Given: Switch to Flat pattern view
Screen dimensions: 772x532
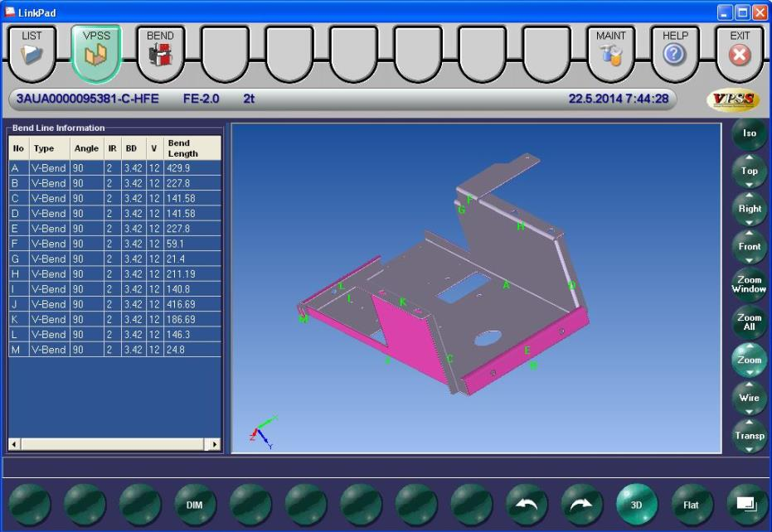Looking at the screenshot, I should pos(692,505).
